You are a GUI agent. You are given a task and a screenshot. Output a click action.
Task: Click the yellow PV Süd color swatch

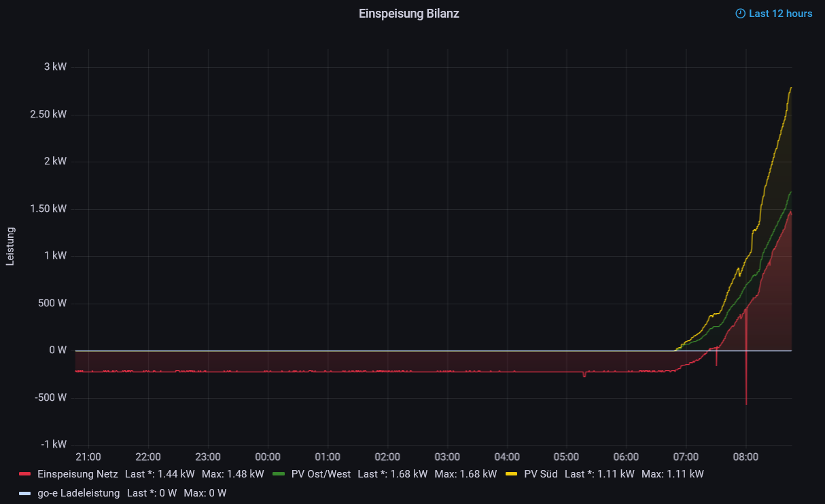pos(512,474)
